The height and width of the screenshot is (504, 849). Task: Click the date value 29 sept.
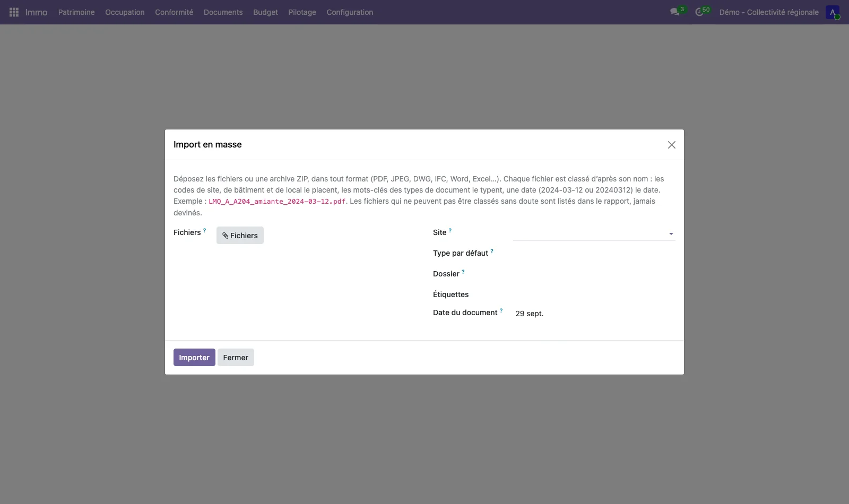point(530,314)
